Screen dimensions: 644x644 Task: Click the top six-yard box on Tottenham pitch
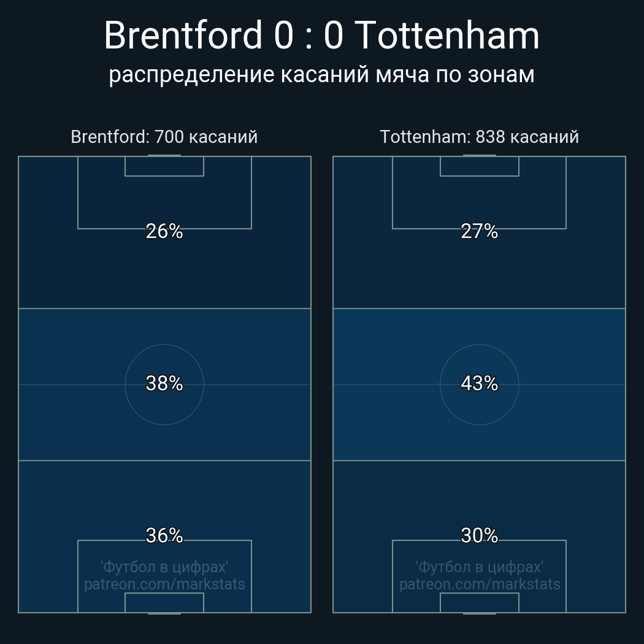(480, 166)
